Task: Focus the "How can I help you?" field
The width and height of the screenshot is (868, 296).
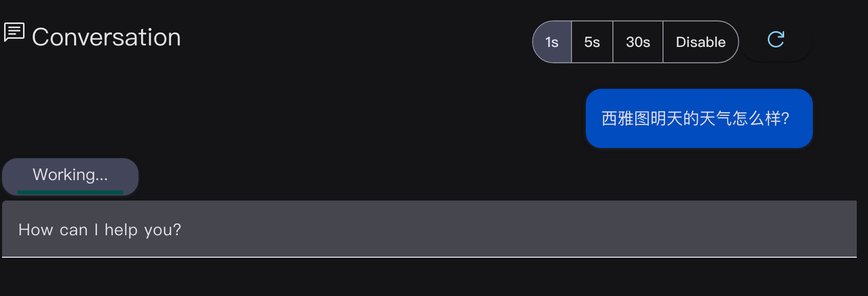Action: click(x=429, y=229)
